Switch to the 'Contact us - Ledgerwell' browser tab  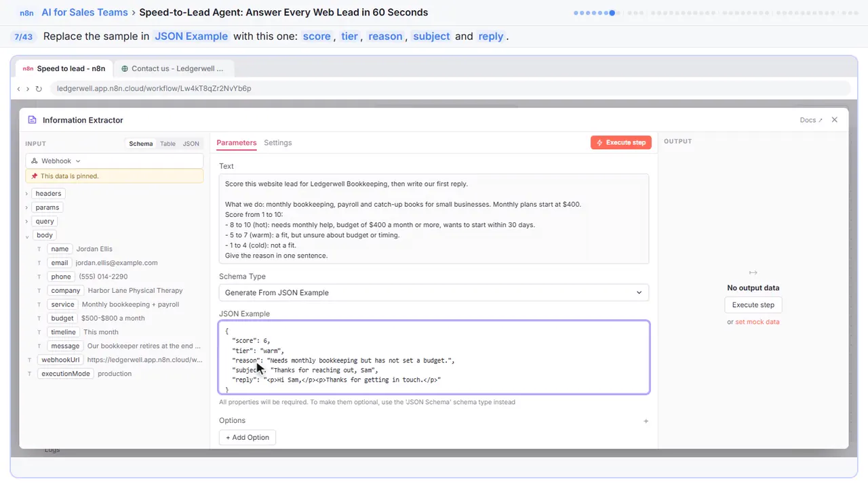[x=173, y=68]
